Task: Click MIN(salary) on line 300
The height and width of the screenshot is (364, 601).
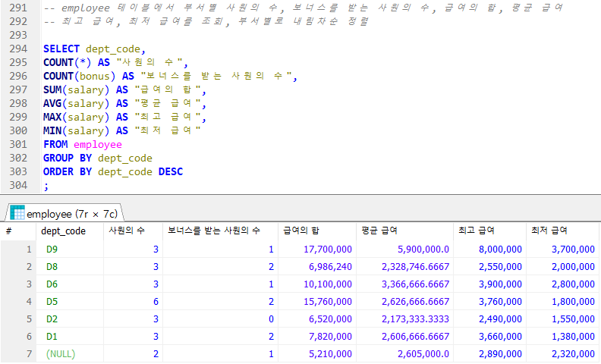Action: [x=77, y=131]
